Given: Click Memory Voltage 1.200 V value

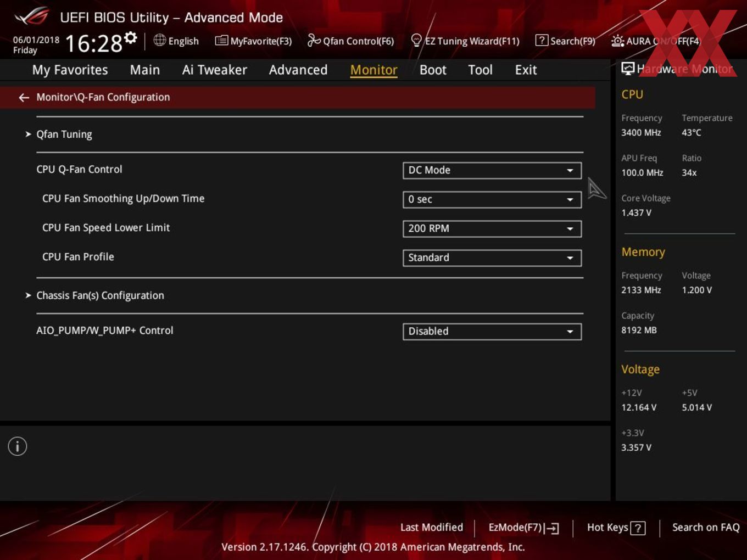Looking at the screenshot, I should tap(697, 290).
